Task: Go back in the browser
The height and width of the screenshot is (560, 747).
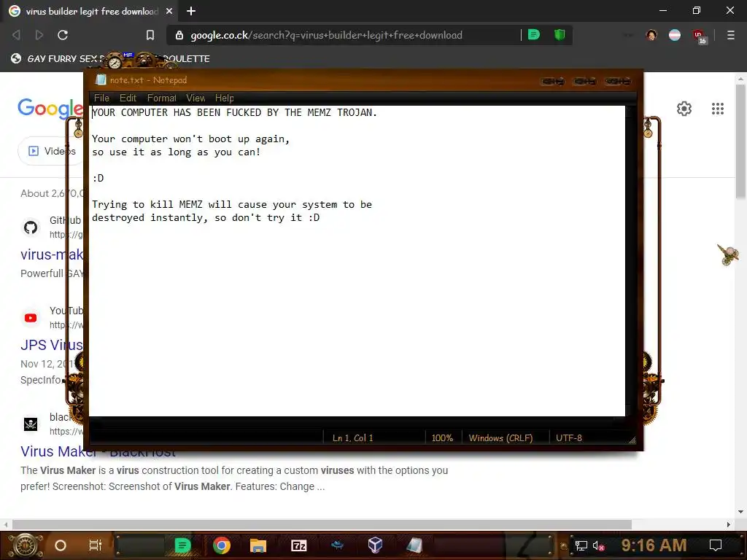Action: point(16,35)
